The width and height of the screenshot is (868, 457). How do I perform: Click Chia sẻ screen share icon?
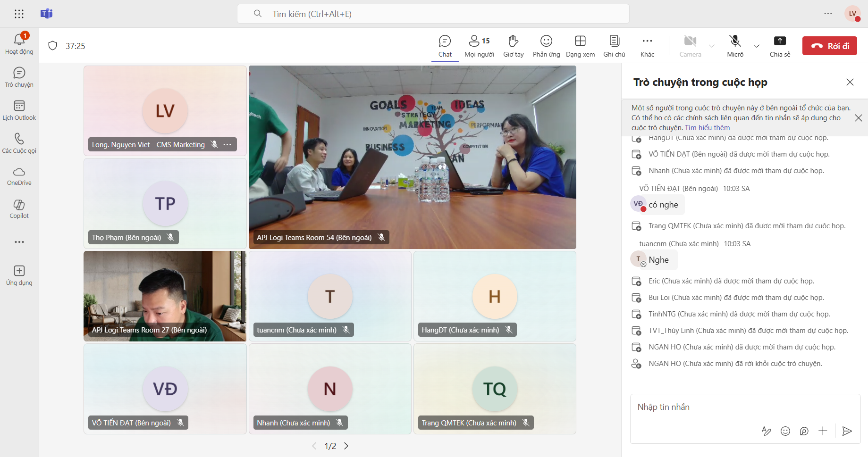click(x=780, y=46)
